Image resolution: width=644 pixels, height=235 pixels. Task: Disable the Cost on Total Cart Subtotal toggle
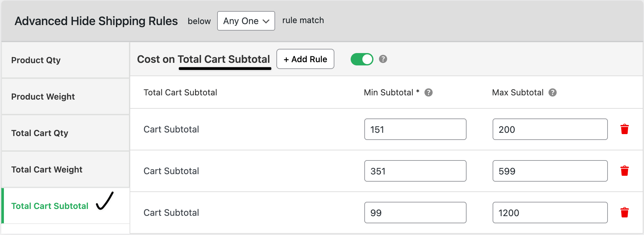tap(362, 59)
